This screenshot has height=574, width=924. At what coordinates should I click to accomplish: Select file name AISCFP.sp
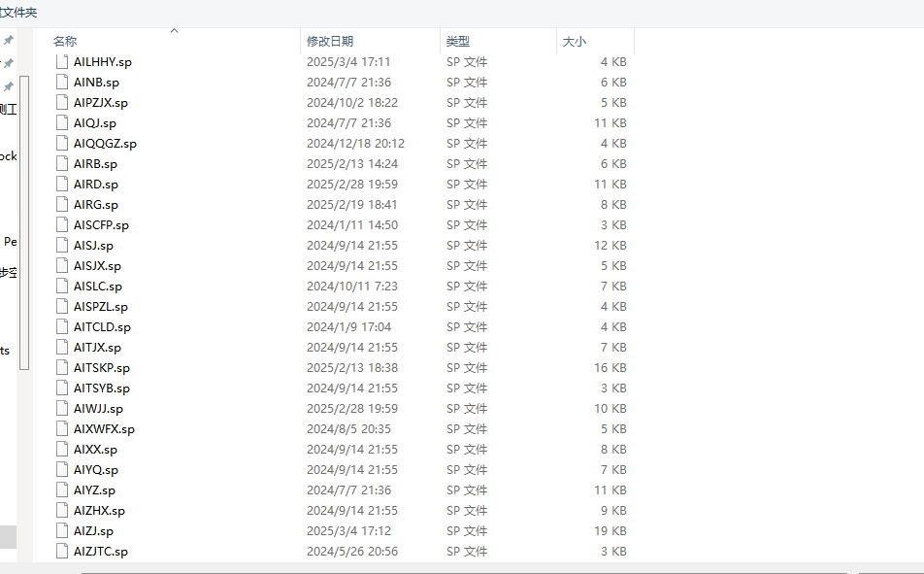(x=101, y=224)
